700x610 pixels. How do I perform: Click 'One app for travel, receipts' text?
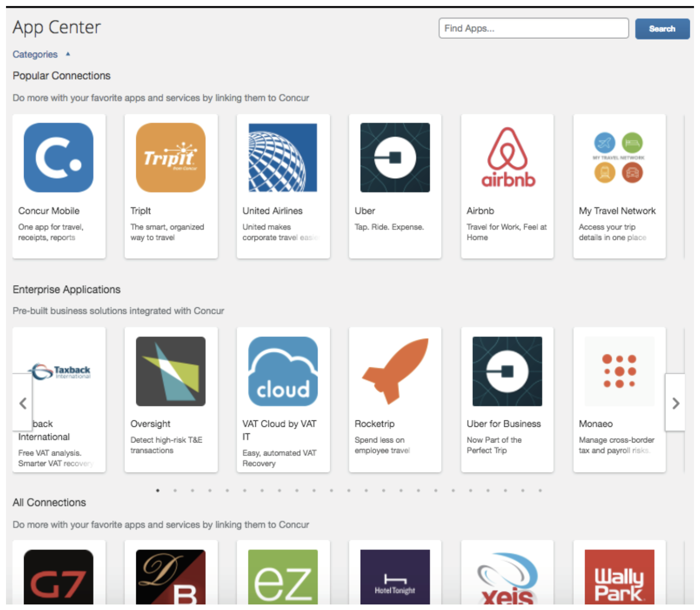click(x=51, y=232)
